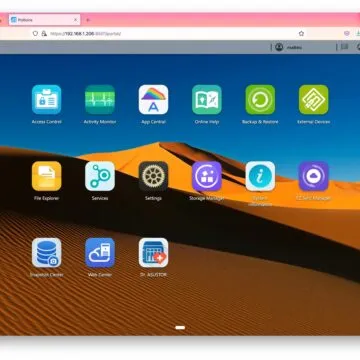Viewport: 360px width, 360px height.
Task: Launch Backup & Restore
Action: tap(260, 100)
